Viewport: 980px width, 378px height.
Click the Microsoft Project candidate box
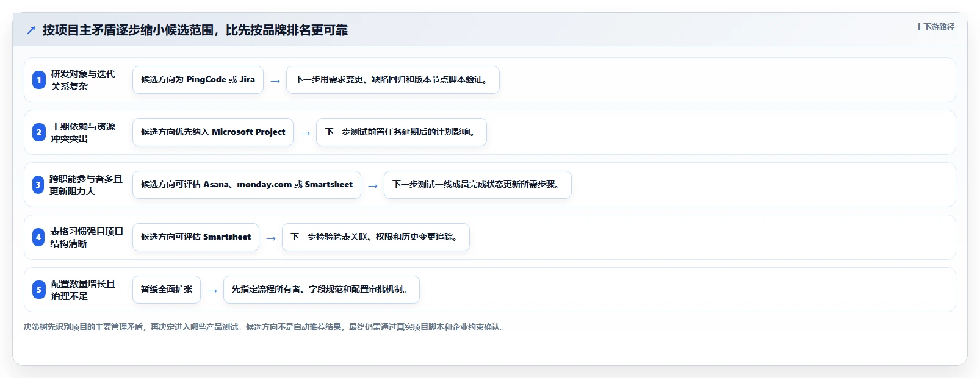[x=213, y=132]
